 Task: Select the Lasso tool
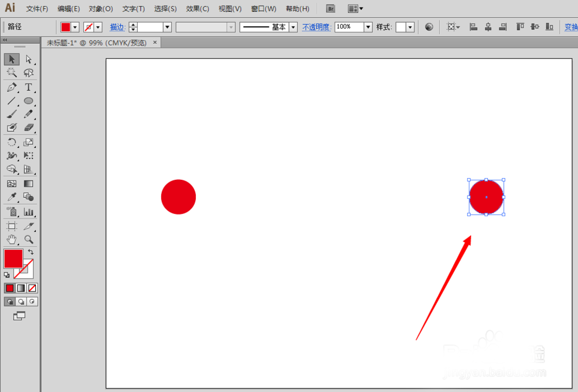tap(28, 72)
